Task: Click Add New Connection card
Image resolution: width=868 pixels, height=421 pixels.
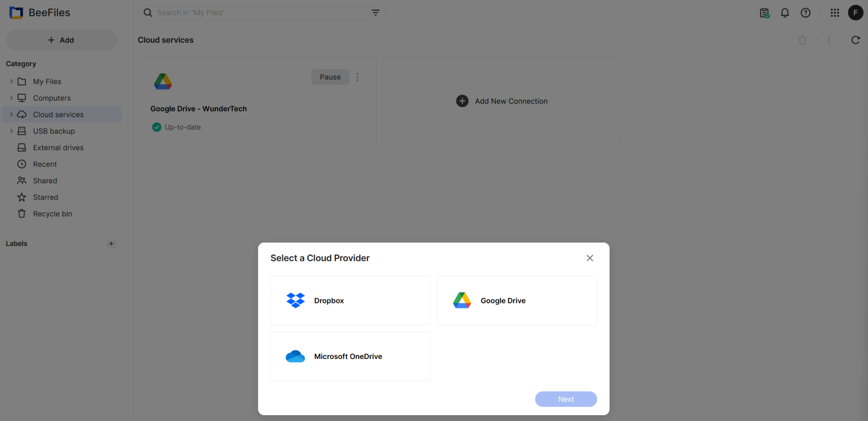Action: click(x=502, y=101)
